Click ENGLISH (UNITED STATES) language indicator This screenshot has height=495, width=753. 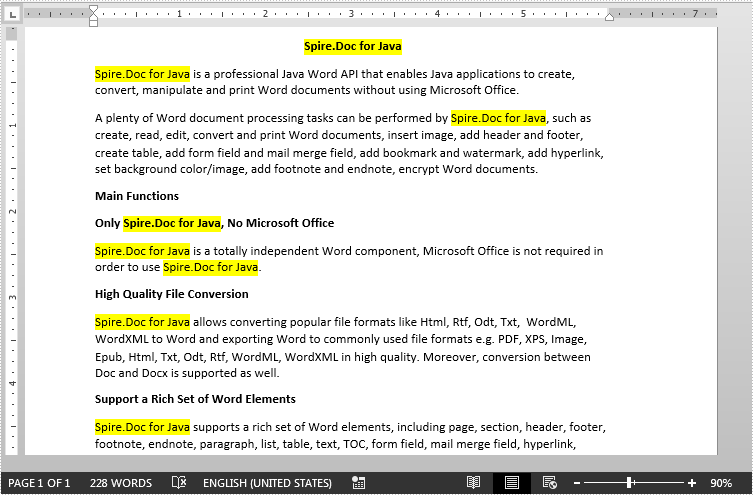pyautogui.click(x=267, y=483)
